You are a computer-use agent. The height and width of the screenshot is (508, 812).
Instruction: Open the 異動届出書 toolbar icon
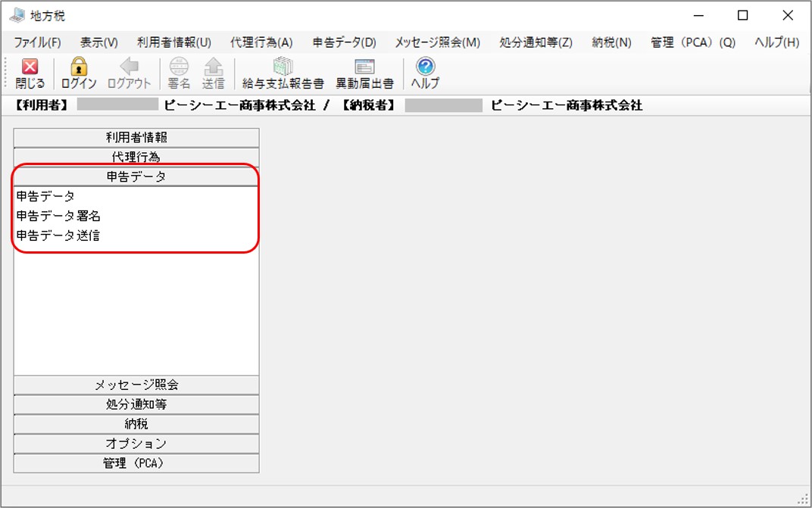364,67
